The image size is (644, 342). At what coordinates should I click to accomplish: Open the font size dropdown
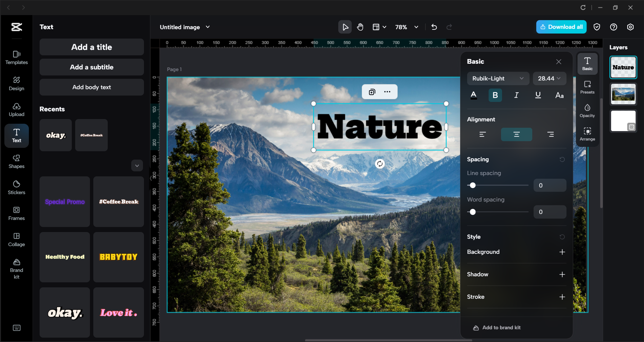[x=549, y=78]
